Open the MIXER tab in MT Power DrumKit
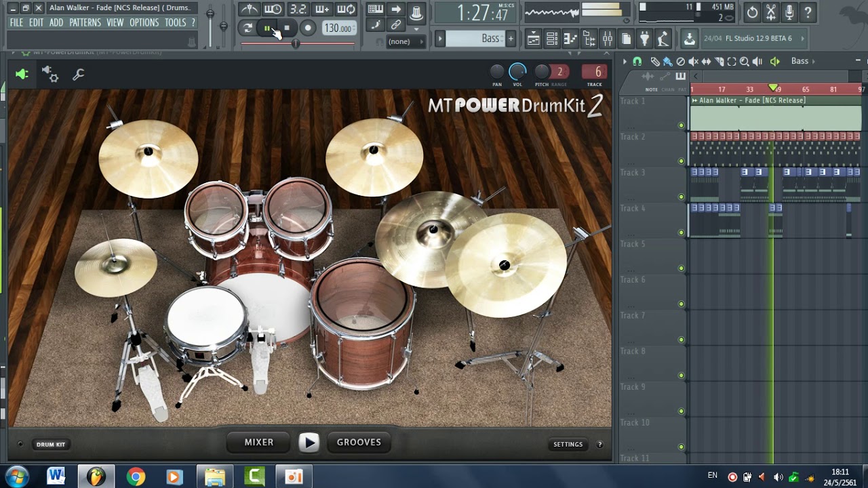The image size is (868, 488). (x=259, y=443)
